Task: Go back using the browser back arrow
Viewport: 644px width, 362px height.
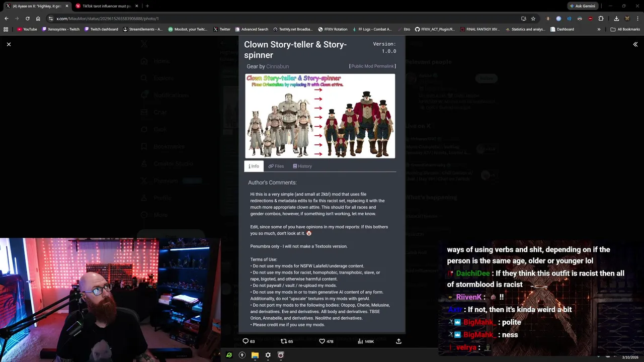Action: click(x=7, y=19)
